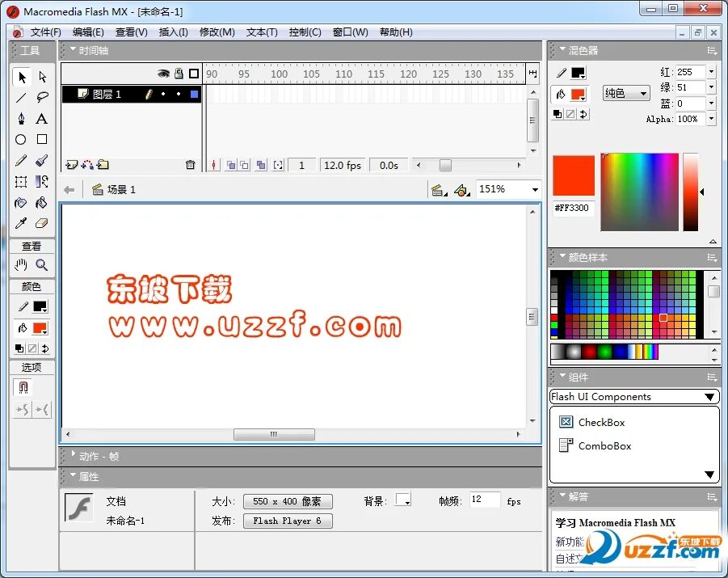
Task: Toggle show/hide all layers eye icon
Action: pyautogui.click(x=163, y=74)
